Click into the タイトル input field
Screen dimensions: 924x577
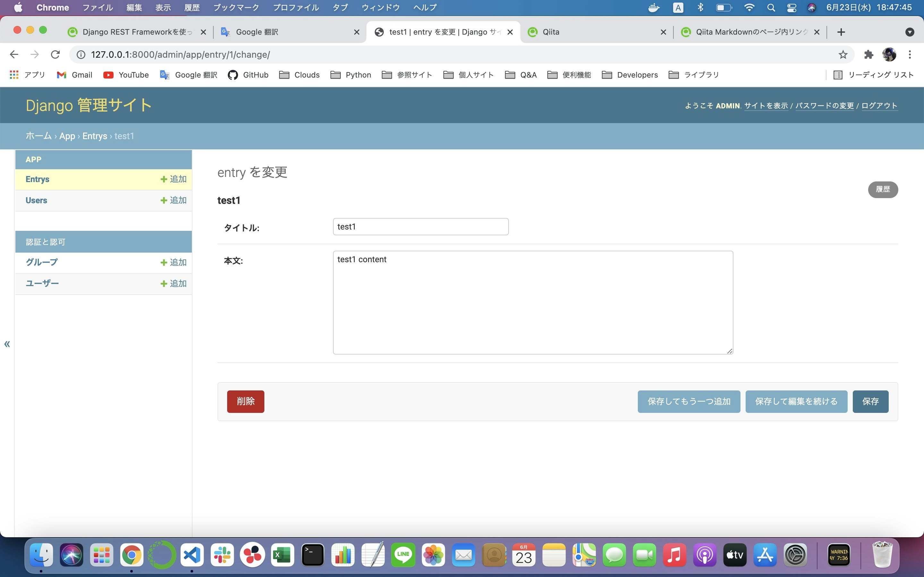[x=420, y=227]
